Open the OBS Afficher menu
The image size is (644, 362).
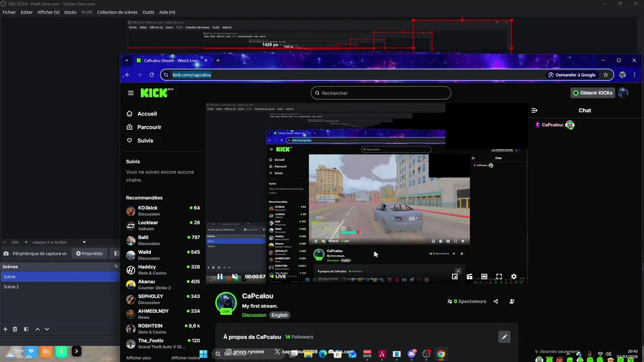(x=48, y=12)
